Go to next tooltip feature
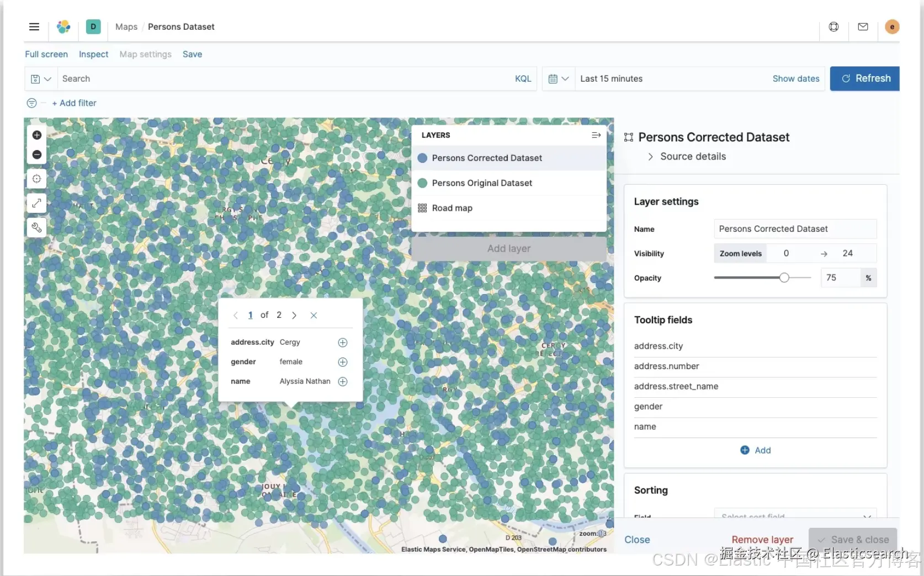 (x=294, y=315)
